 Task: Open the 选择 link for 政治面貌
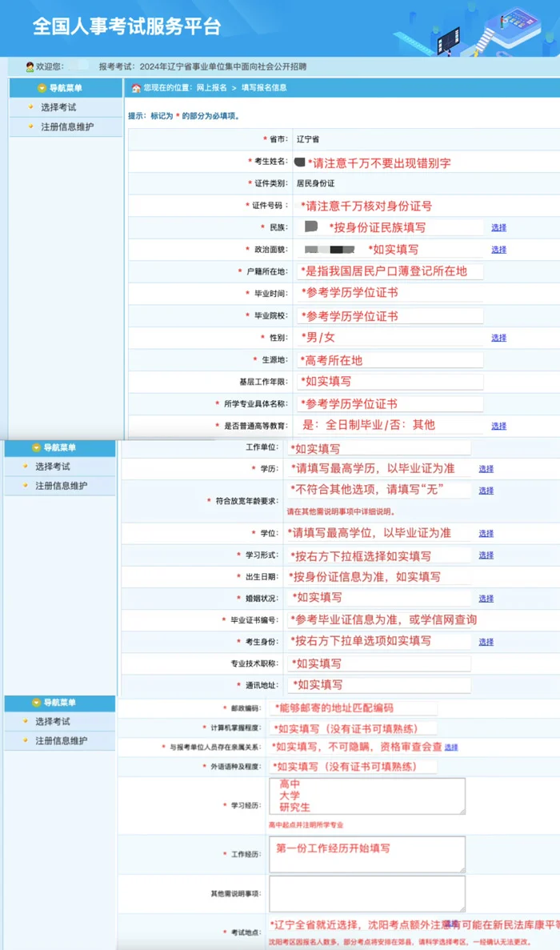[x=499, y=250]
